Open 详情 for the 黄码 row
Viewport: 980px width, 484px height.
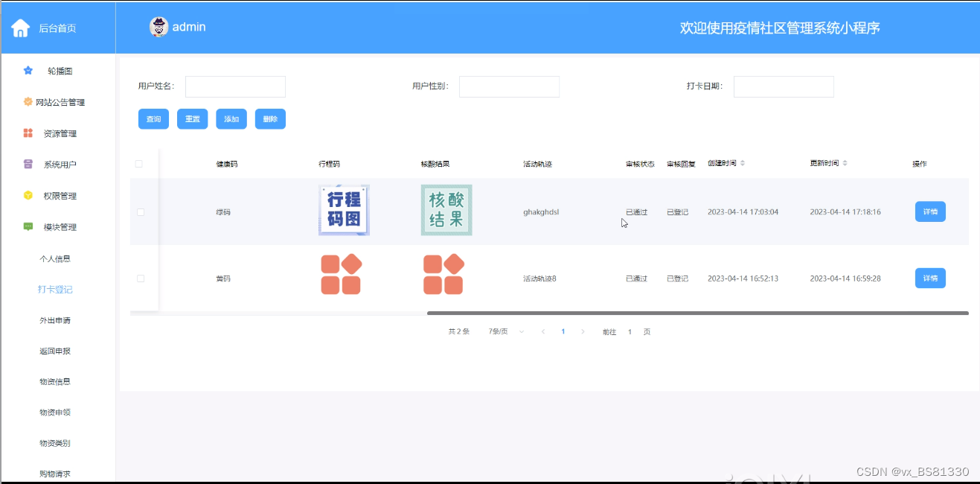[930, 278]
